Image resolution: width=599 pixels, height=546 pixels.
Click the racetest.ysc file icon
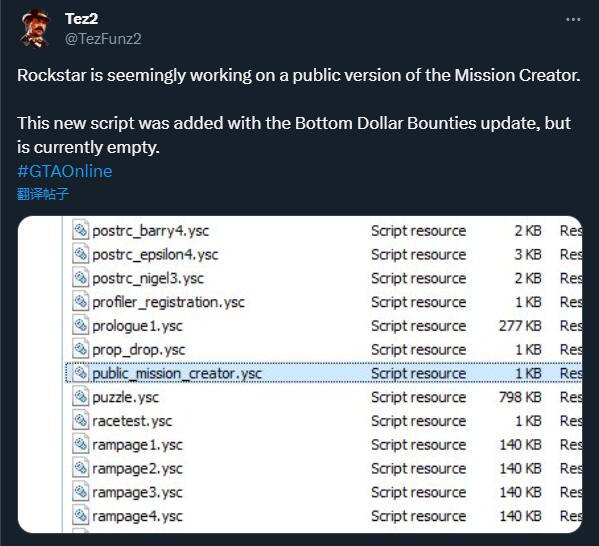[80, 420]
